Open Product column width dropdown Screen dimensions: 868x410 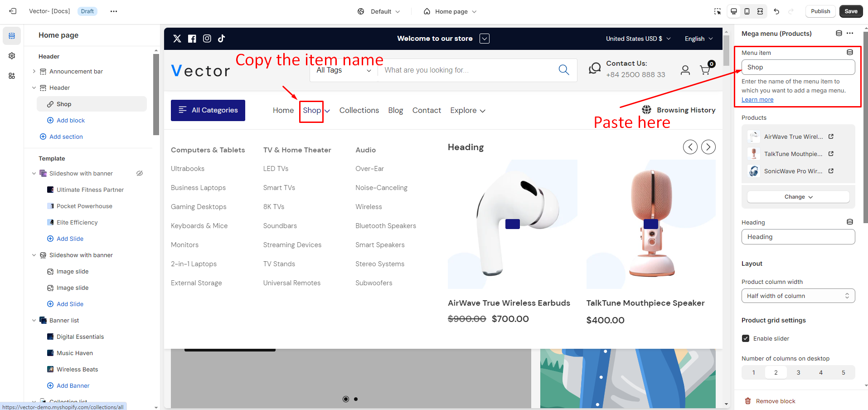pos(798,296)
